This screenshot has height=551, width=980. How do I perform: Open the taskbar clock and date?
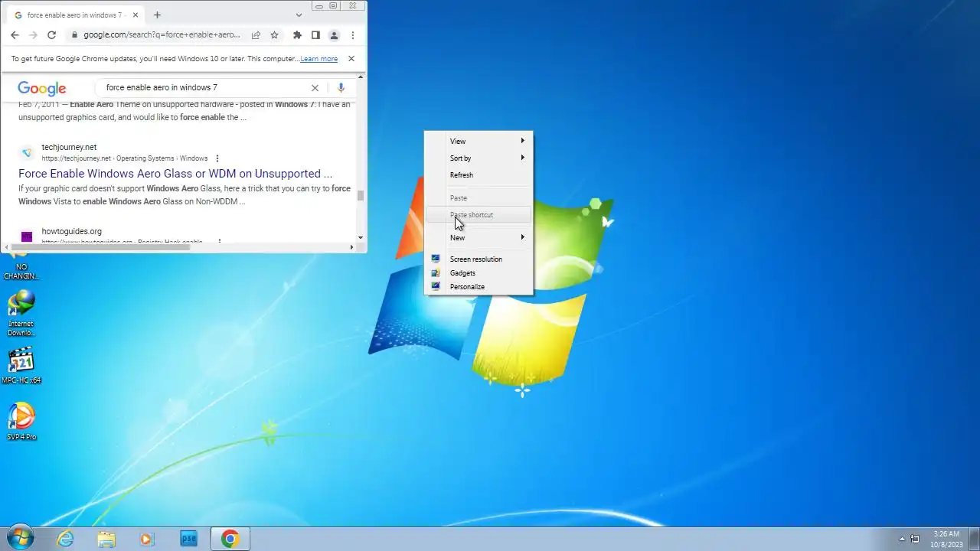(946, 539)
